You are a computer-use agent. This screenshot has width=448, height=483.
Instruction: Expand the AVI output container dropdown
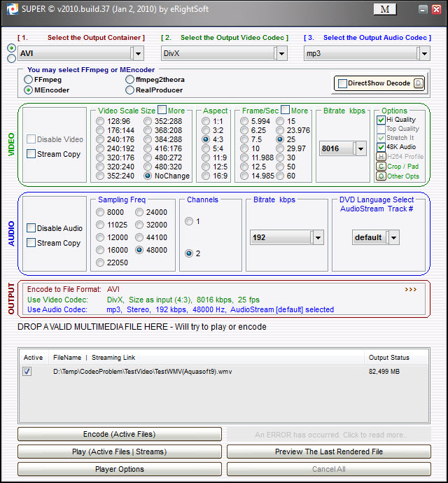tap(138, 53)
